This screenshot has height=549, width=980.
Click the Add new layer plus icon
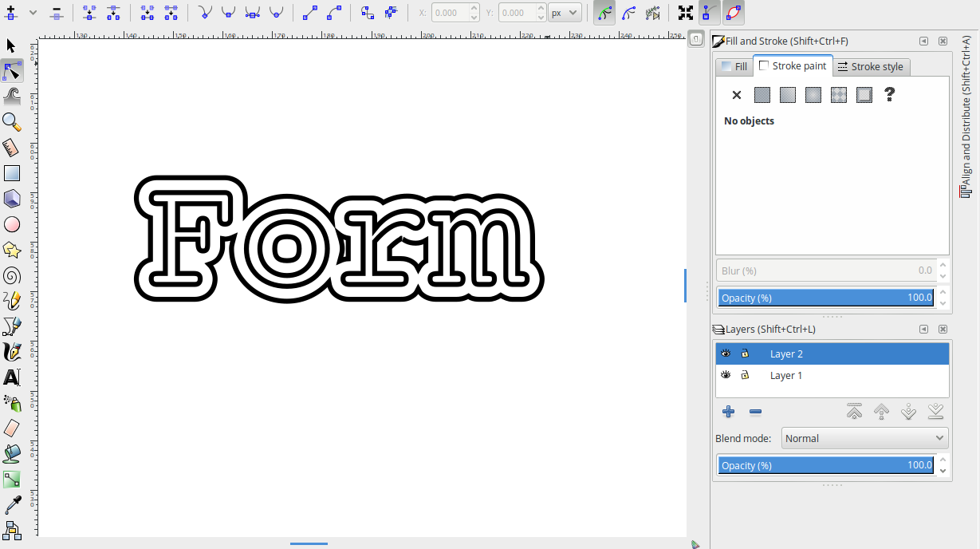728,412
